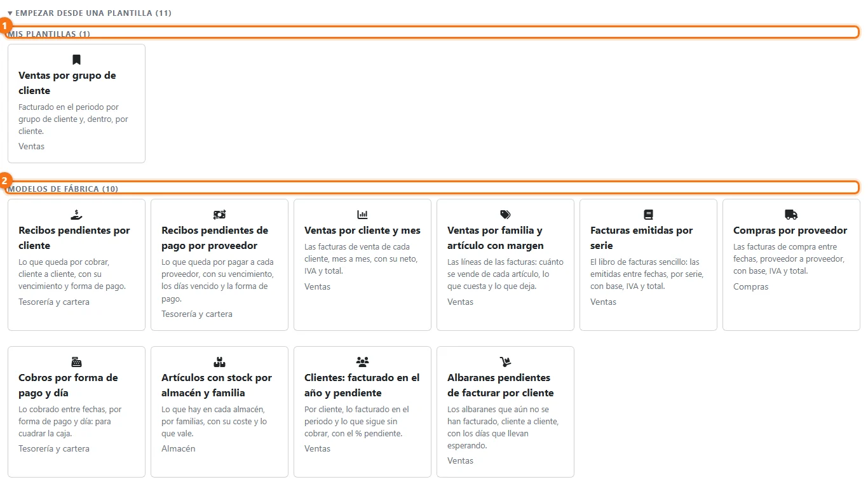Click the hand truck icon on Albaranes pendientes de facturar
Screen dimensions: 868x496
(505, 362)
